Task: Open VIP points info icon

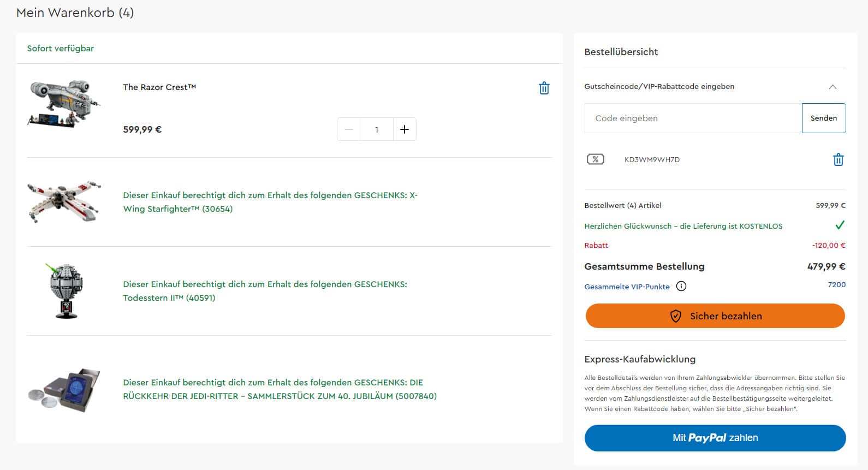Action: coord(681,286)
